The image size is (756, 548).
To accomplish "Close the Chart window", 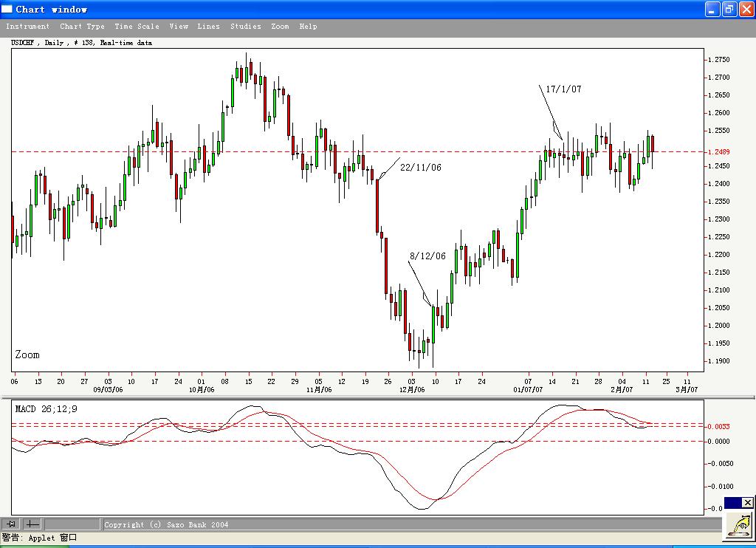I will pos(746,9).
